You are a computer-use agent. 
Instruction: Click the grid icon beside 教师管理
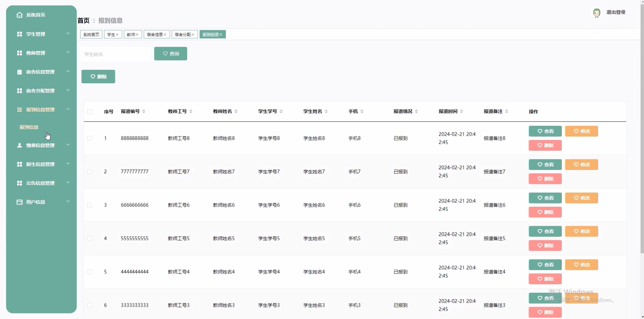click(20, 53)
